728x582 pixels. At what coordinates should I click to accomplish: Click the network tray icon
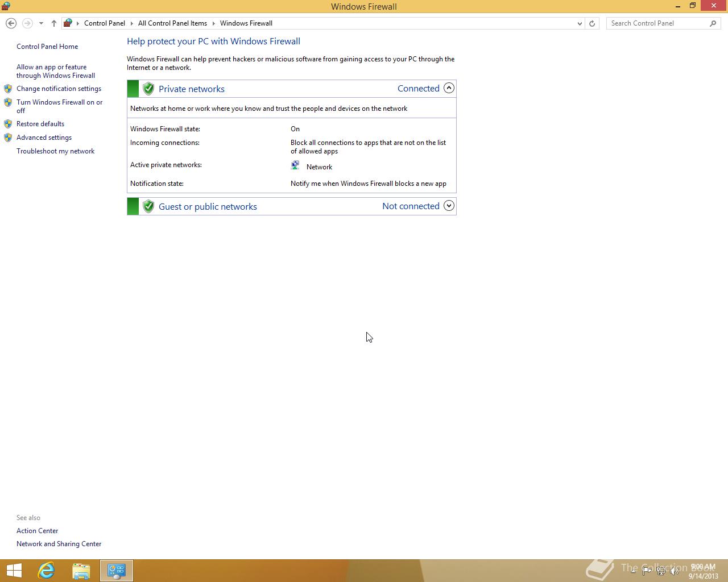(x=661, y=571)
